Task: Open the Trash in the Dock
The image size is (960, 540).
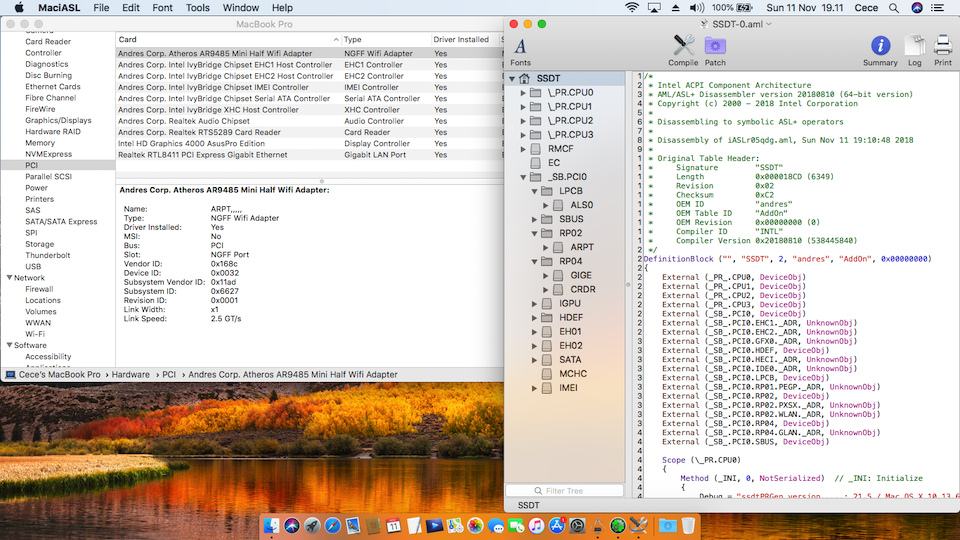Action: click(688, 525)
